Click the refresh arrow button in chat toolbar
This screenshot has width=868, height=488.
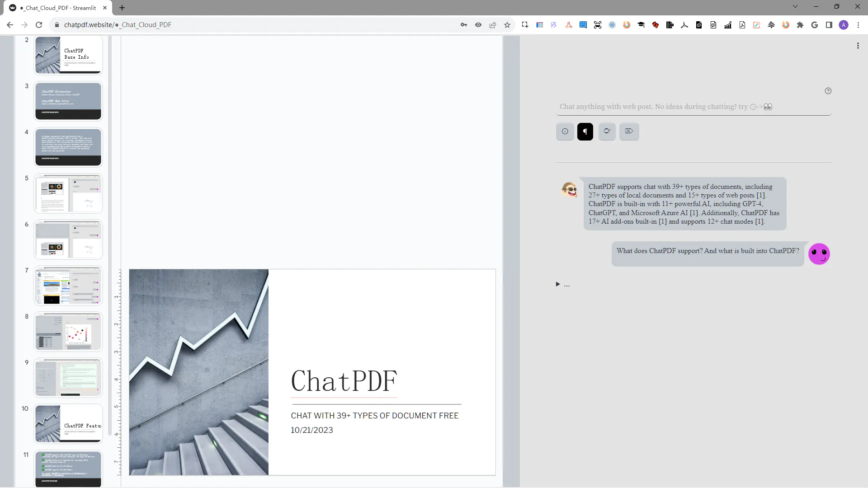coord(607,131)
